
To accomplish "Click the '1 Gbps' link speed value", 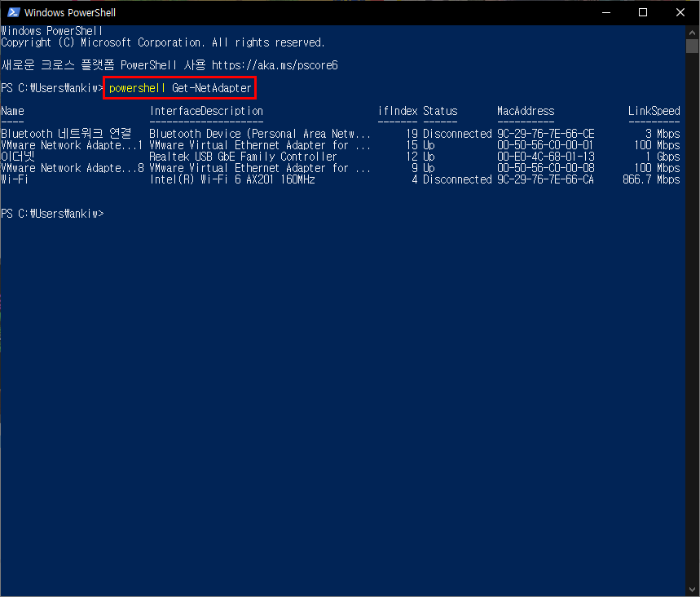I will pyautogui.click(x=663, y=157).
